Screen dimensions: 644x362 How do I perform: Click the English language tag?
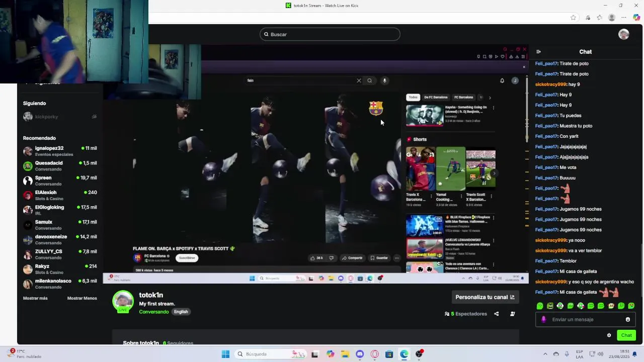point(181,312)
